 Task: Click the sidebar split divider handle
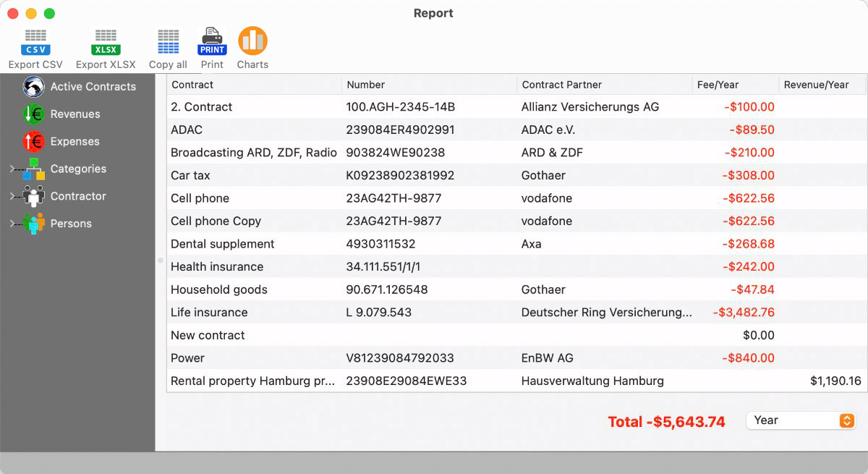[161, 261]
